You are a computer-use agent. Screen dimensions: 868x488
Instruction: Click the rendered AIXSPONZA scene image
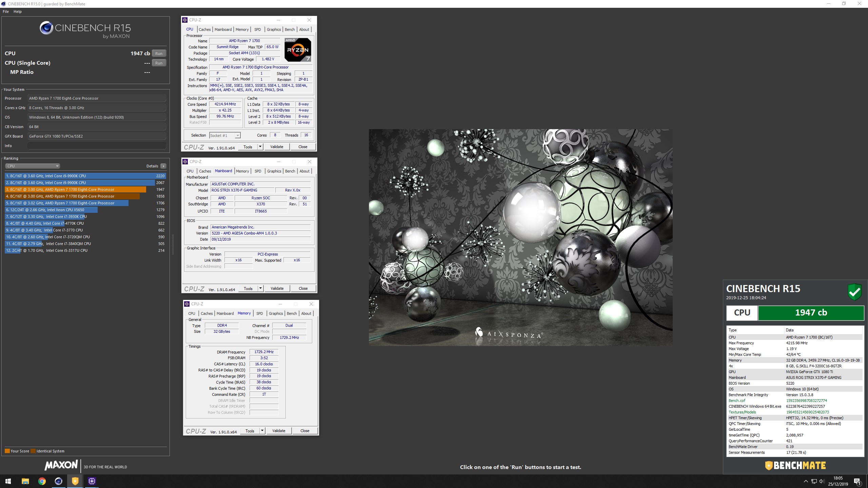click(x=520, y=237)
